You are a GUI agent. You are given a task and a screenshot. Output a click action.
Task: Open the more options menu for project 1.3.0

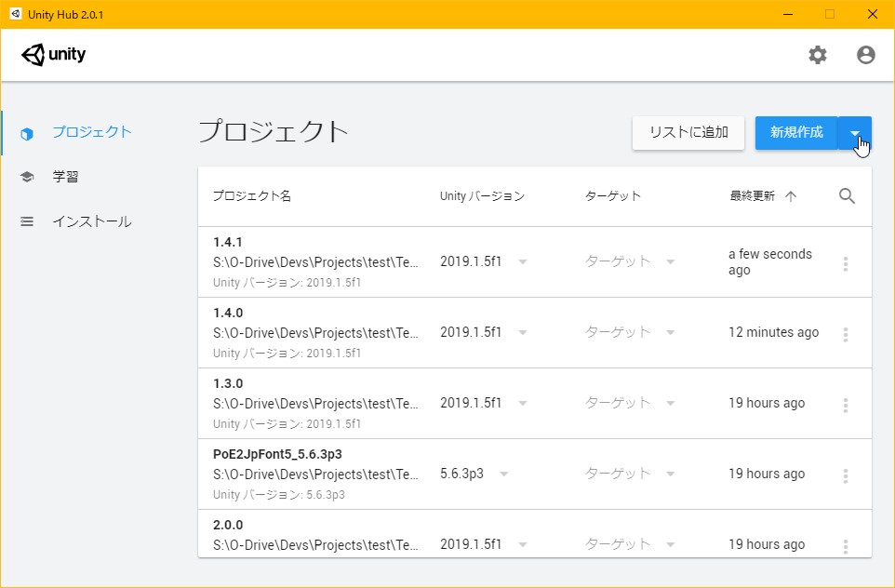pos(846,406)
